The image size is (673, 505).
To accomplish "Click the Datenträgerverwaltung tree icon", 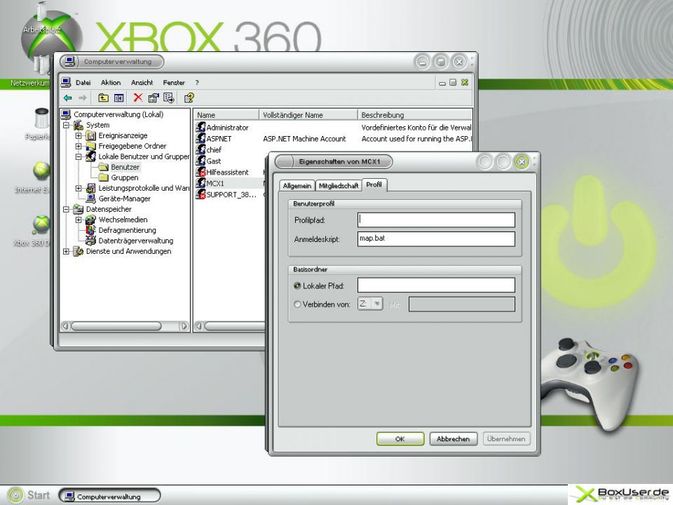I will [91, 241].
